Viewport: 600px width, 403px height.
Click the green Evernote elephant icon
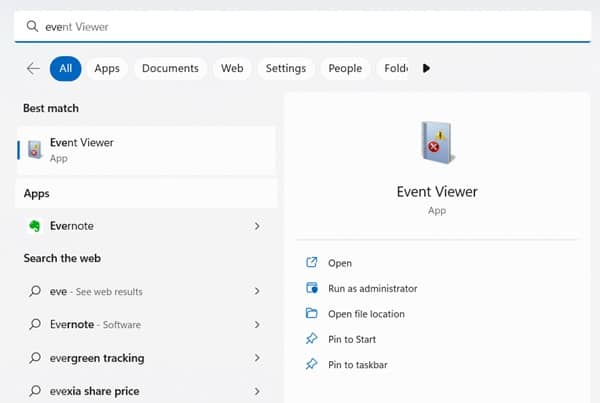pos(34,226)
